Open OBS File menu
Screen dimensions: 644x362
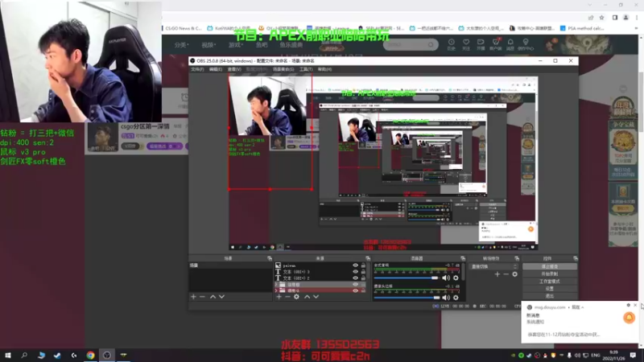pyautogui.click(x=197, y=69)
